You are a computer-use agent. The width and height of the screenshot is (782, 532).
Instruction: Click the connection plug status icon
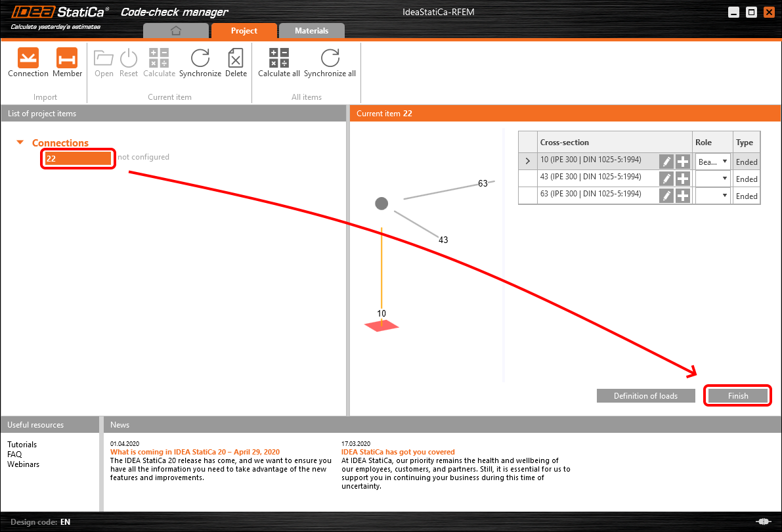(764, 521)
